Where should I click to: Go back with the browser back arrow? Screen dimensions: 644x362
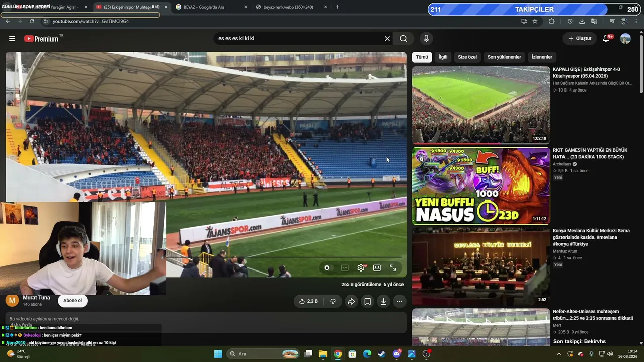coord(8,21)
